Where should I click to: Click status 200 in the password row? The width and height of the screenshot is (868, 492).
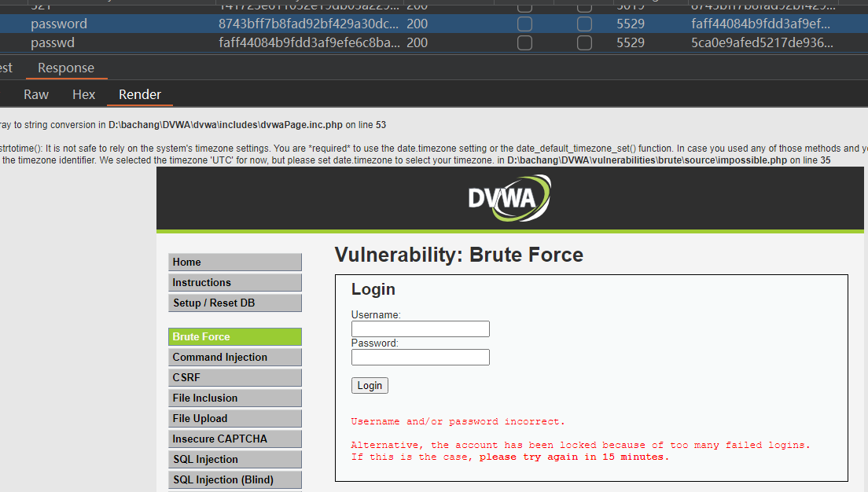[417, 24]
